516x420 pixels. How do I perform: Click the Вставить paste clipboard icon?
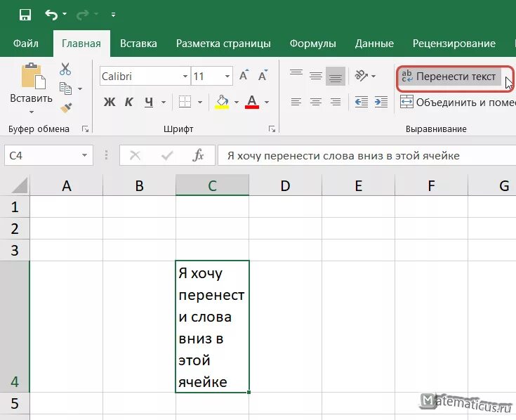pyautogui.click(x=33, y=76)
